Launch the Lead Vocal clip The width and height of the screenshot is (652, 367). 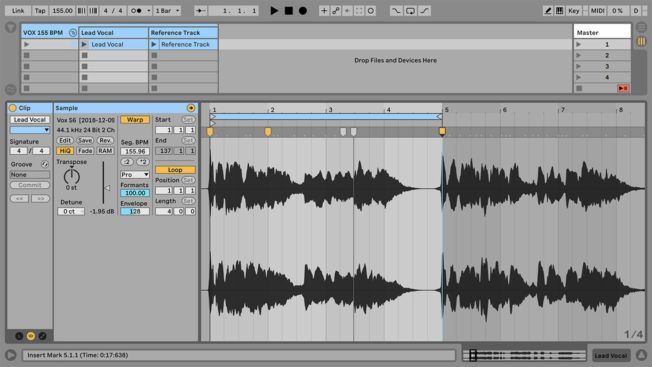pyautogui.click(x=84, y=44)
